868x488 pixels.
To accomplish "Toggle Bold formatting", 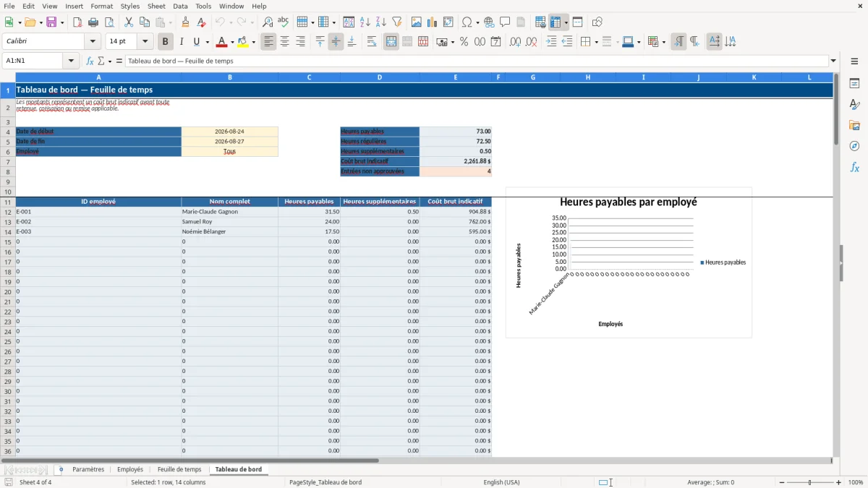I will (x=166, y=42).
